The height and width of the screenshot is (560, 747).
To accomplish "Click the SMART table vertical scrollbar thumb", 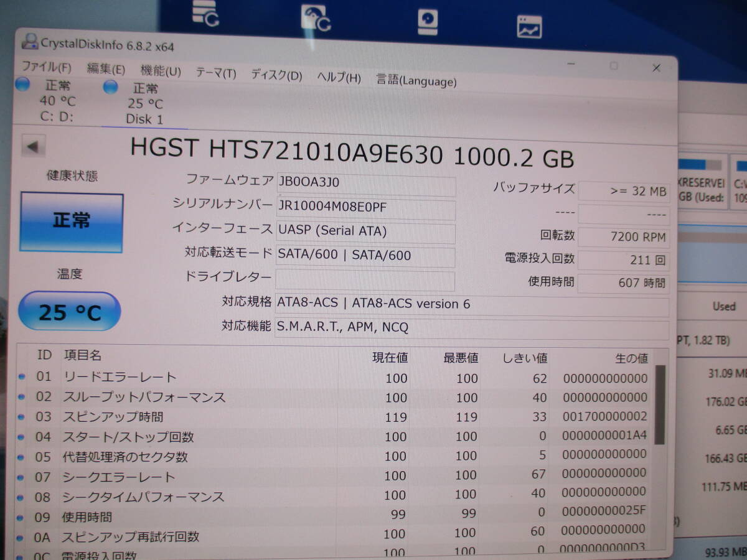I will (660, 404).
